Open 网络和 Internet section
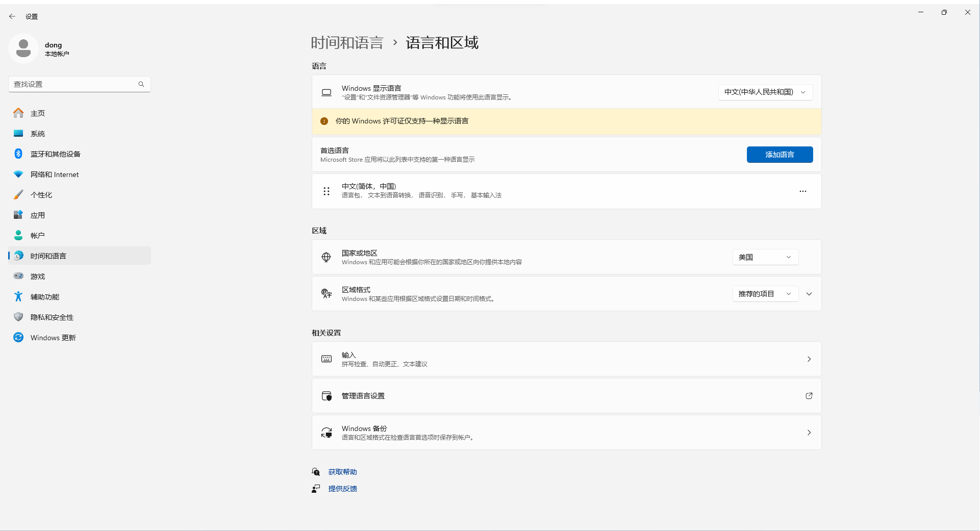Image resolution: width=980 pixels, height=531 pixels. [x=80, y=174]
